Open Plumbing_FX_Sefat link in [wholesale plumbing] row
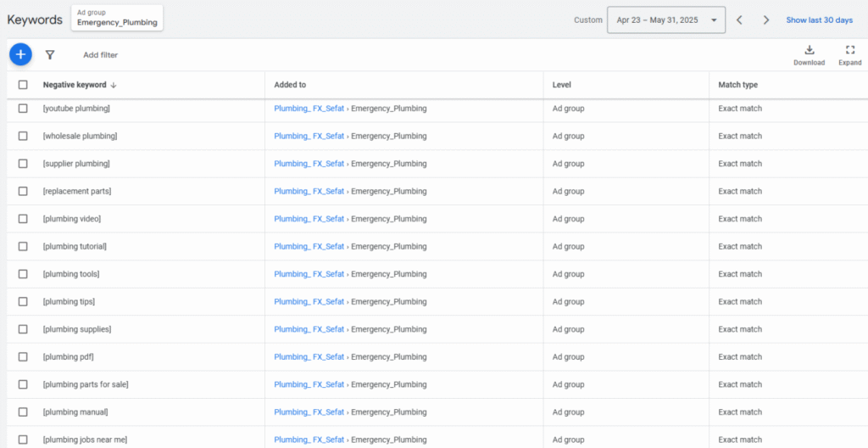Viewport: 868px width, 448px height. click(309, 136)
